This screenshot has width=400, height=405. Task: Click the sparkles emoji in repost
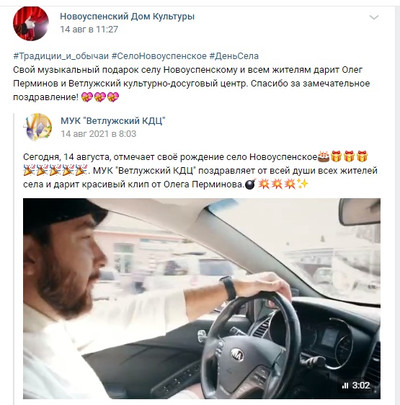click(x=303, y=184)
